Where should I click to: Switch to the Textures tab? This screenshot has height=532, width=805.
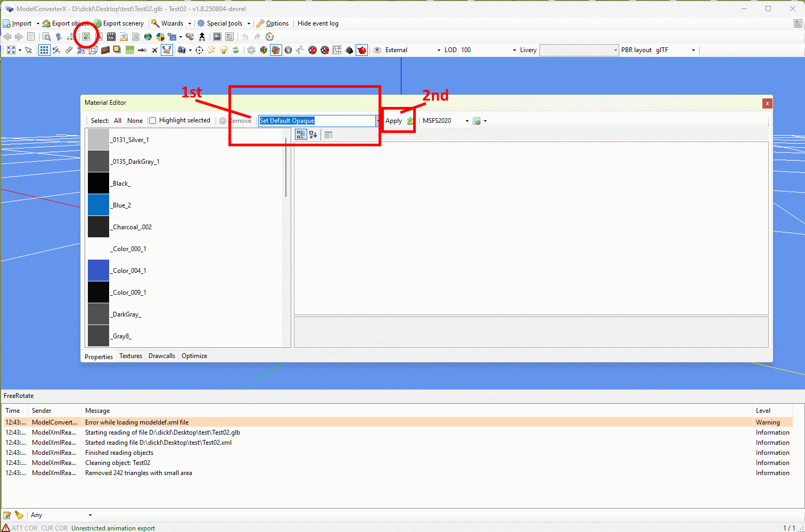130,356
